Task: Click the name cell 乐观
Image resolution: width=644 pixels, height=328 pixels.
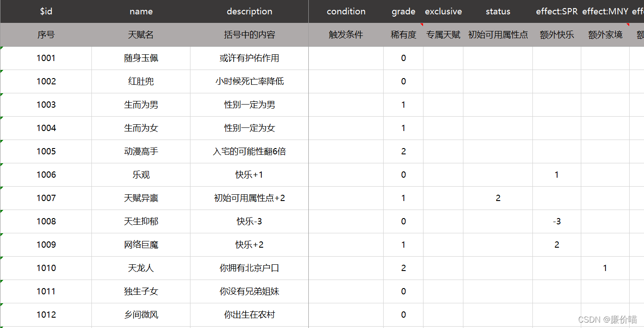Action: pyautogui.click(x=141, y=175)
